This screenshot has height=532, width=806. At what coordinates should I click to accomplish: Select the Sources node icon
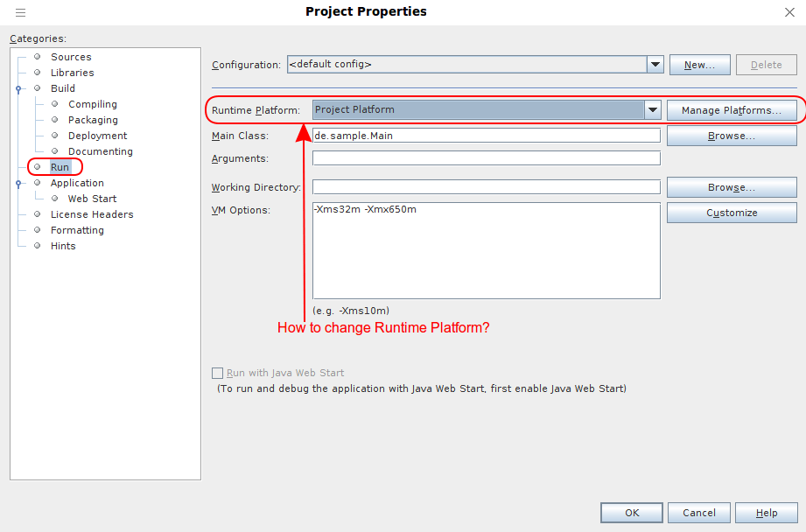click(x=37, y=57)
